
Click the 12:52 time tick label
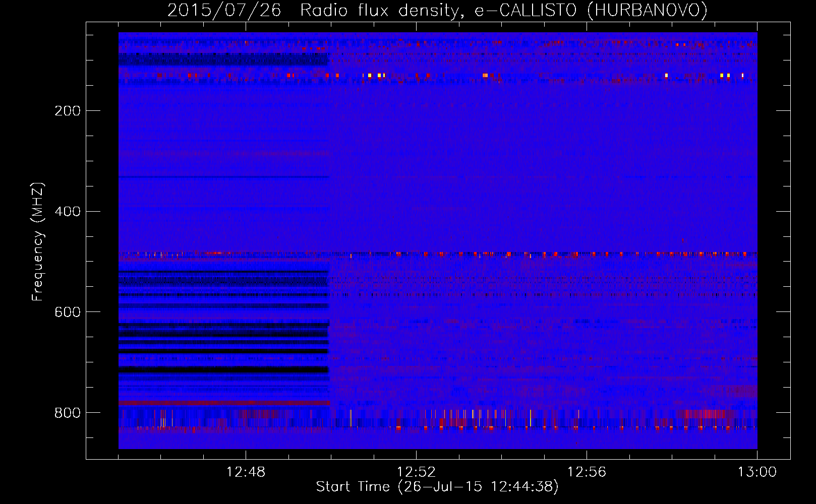coord(416,472)
